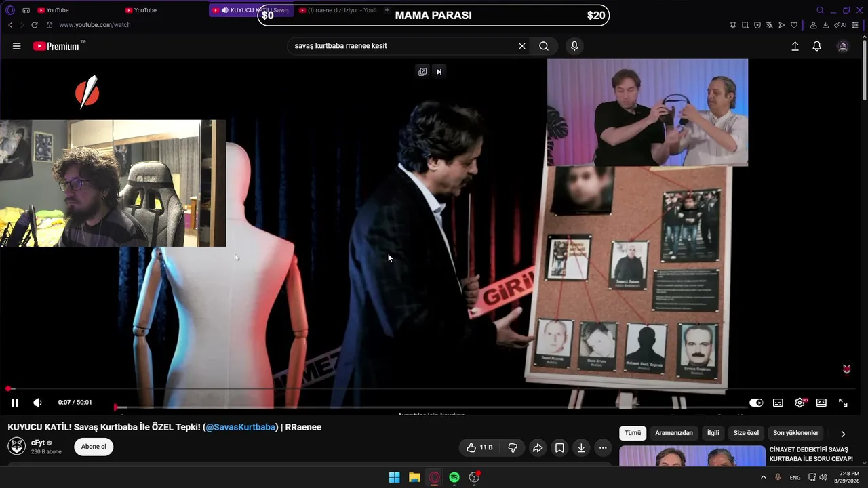This screenshot has height=488, width=868.
Task: Toggle subtitles in the video player
Action: [778, 403]
